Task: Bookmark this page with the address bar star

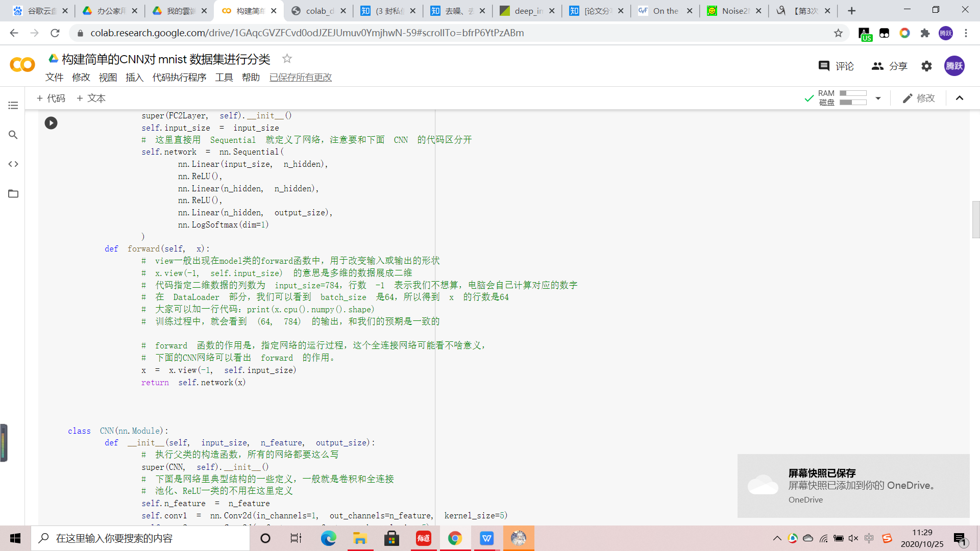Action: tap(838, 33)
